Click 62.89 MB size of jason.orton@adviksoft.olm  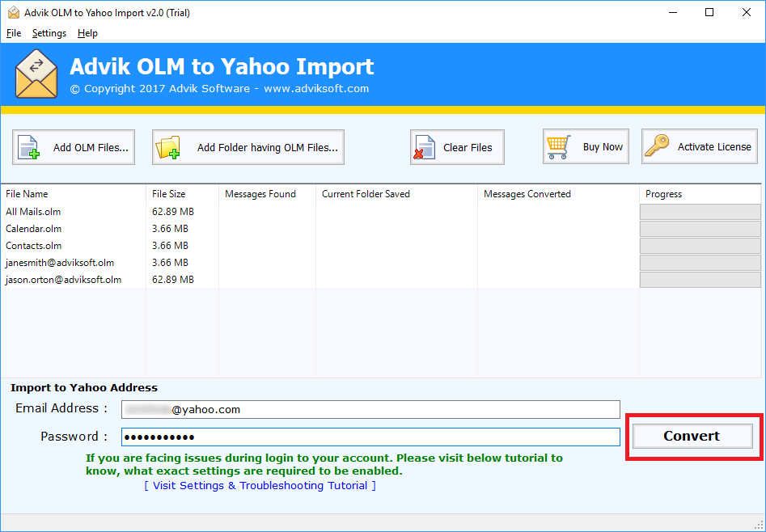pos(173,280)
